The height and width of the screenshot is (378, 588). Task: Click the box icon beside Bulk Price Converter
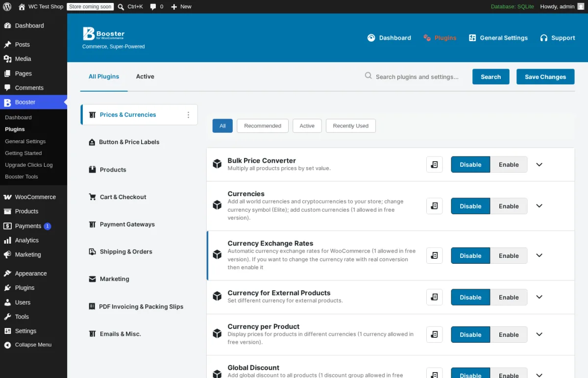[217, 164]
